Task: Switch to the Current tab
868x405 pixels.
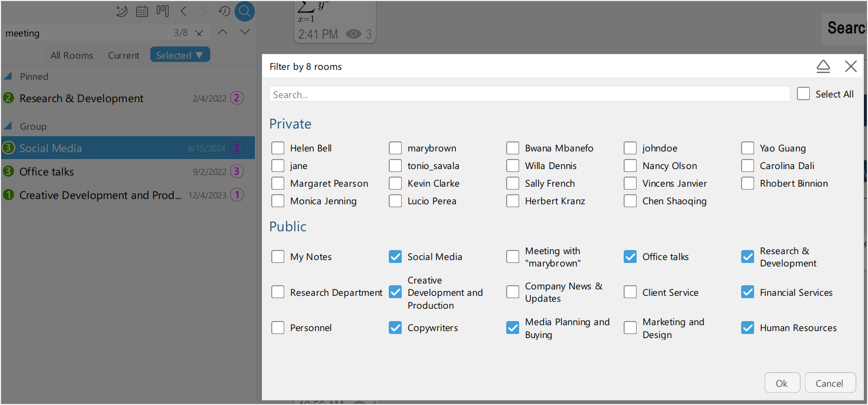Action: click(123, 55)
